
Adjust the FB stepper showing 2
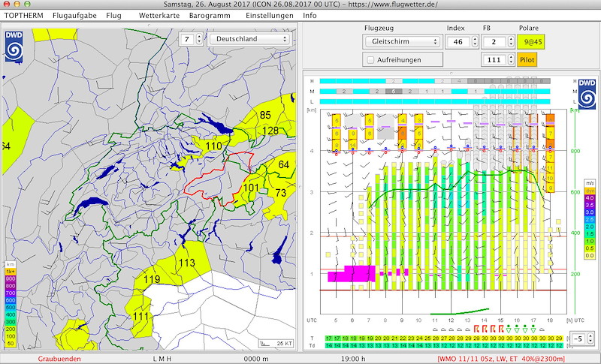click(511, 42)
